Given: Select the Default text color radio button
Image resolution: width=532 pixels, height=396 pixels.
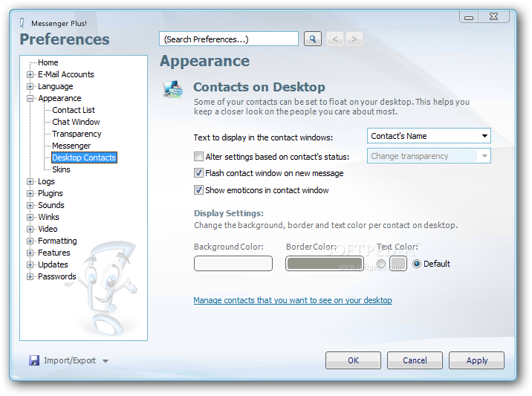Looking at the screenshot, I should (x=417, y=264).
